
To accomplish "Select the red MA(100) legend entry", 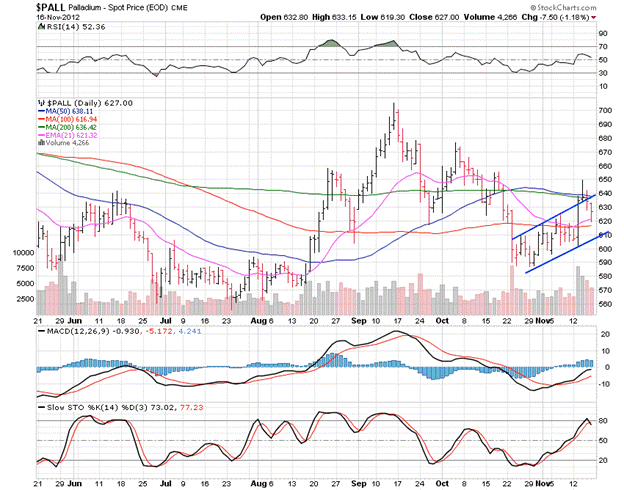I will click(x=73, y=122).
